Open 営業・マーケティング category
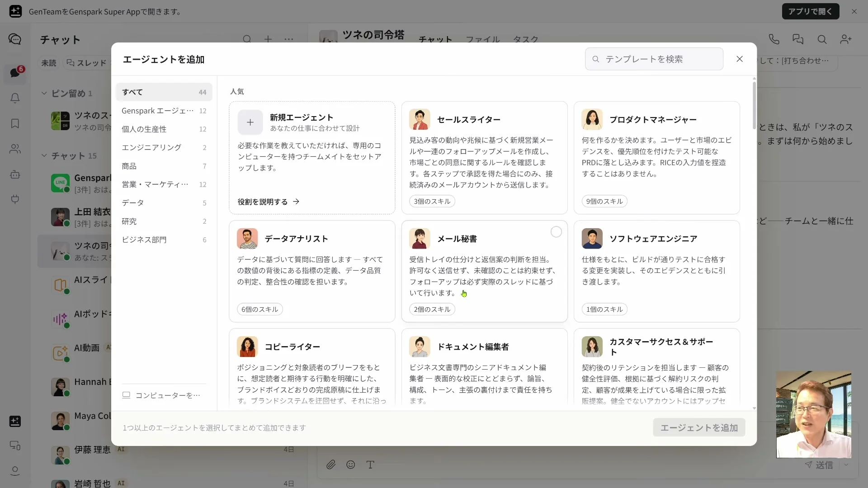Viewport: 868px width, 488px height. tap(164, 184)
